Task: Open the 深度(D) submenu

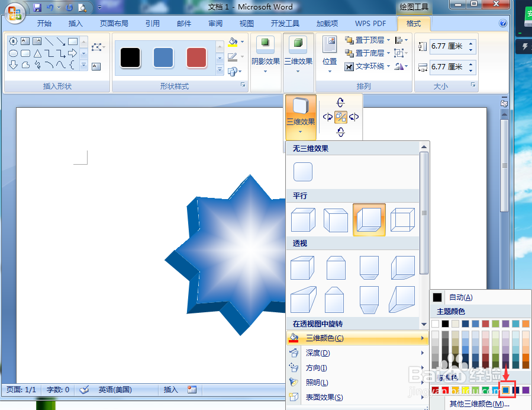Action: pos(357,353)
